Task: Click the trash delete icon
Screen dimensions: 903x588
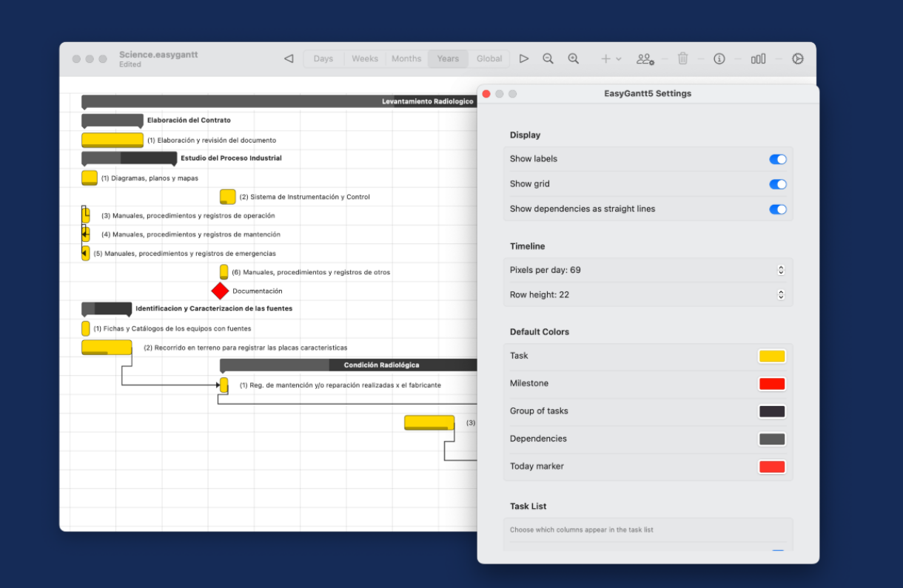Action: (682, 58)
